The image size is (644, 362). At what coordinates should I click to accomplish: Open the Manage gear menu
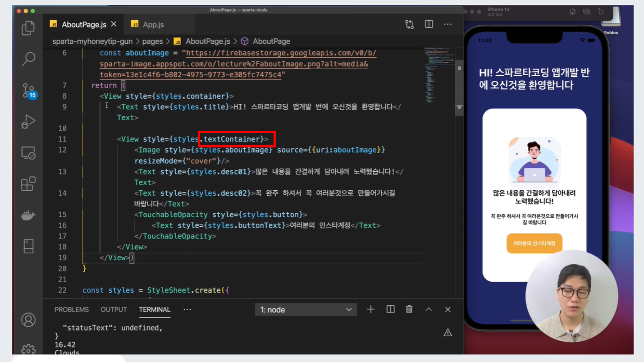point(28,349)
